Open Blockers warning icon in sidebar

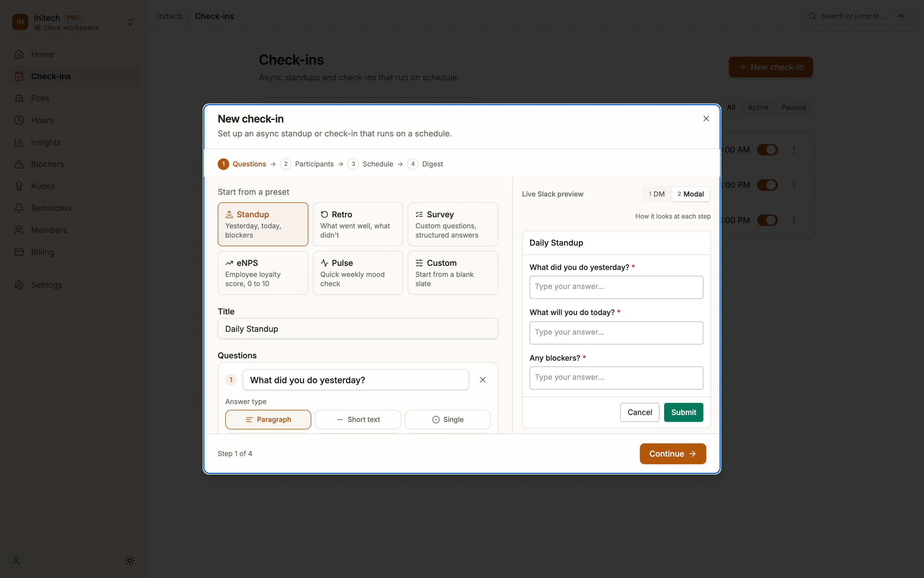pyautogui.click(x=19, y=164)
